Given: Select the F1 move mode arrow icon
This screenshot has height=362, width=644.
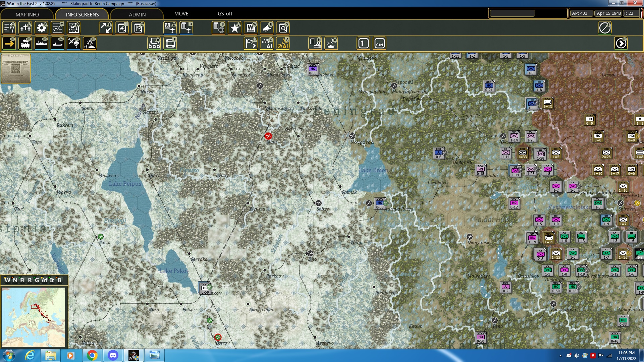Looking at the screenshot, I should [x=9, y=44].
